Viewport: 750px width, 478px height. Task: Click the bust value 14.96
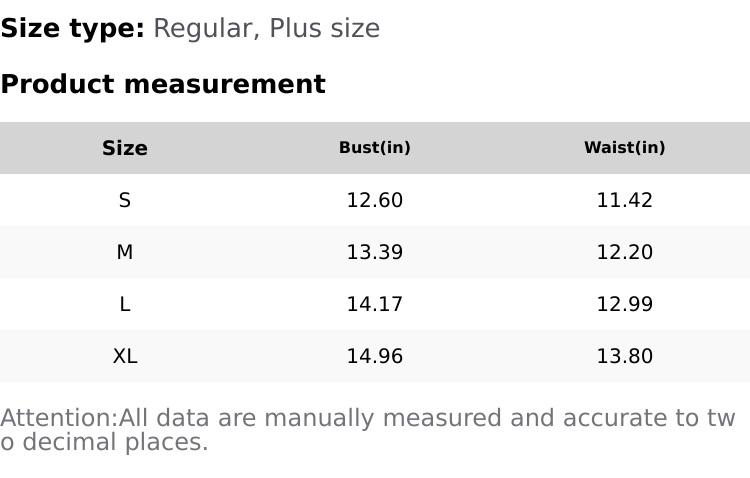(x=375, y=356)
